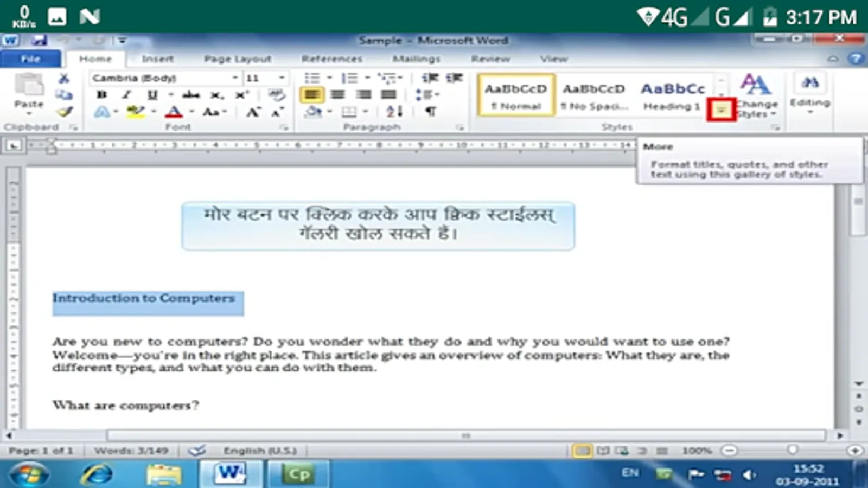Screen dimensions: 868x488
Task: Apply Superscript formatting
Action: pyautogui.click(x=242, y=95)
